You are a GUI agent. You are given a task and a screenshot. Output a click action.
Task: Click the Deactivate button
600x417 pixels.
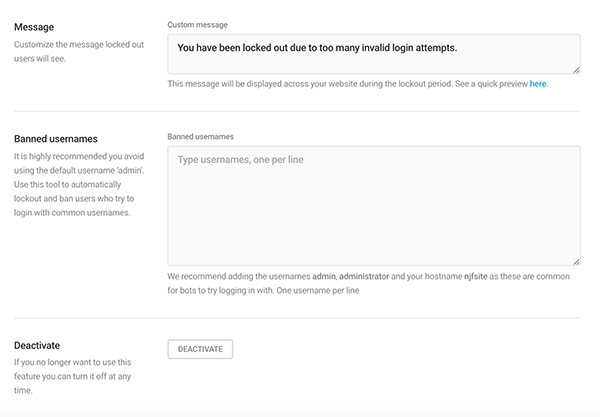click(200, 349)
